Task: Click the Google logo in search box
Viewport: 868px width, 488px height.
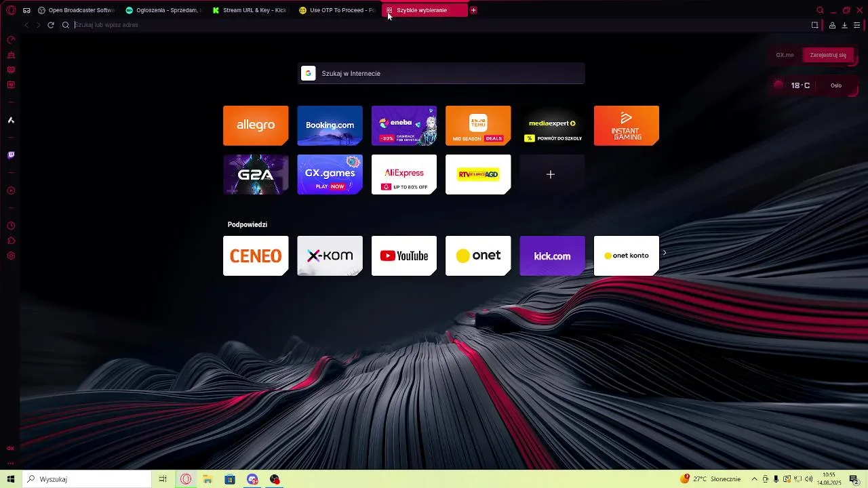Action: (x=308, y=73)
